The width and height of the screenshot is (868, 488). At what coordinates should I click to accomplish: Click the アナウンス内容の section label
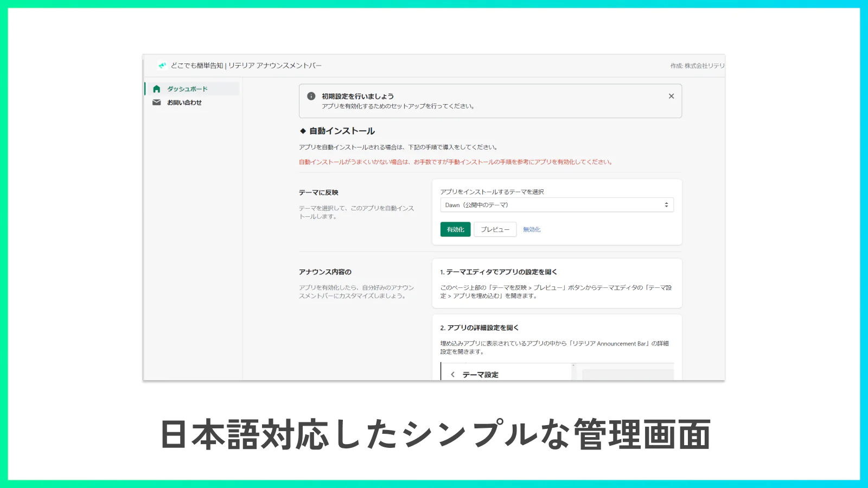point(325,272)
